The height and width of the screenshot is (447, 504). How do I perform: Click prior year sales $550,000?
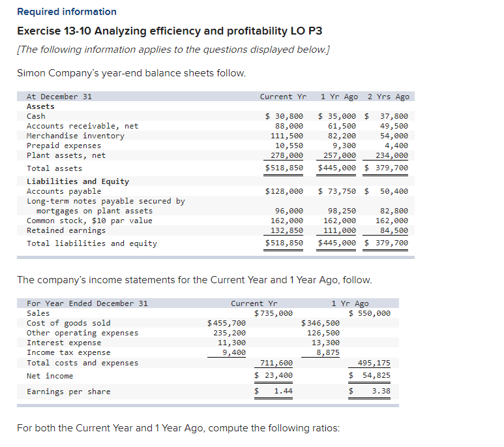pos(370,313)
